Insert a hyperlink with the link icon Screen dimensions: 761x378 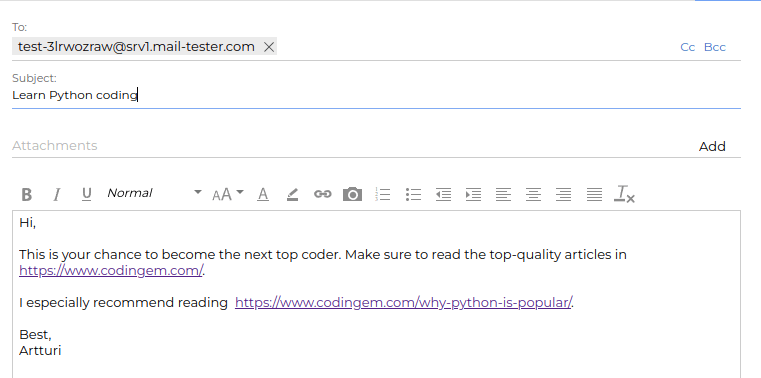[x=322, y=195]
